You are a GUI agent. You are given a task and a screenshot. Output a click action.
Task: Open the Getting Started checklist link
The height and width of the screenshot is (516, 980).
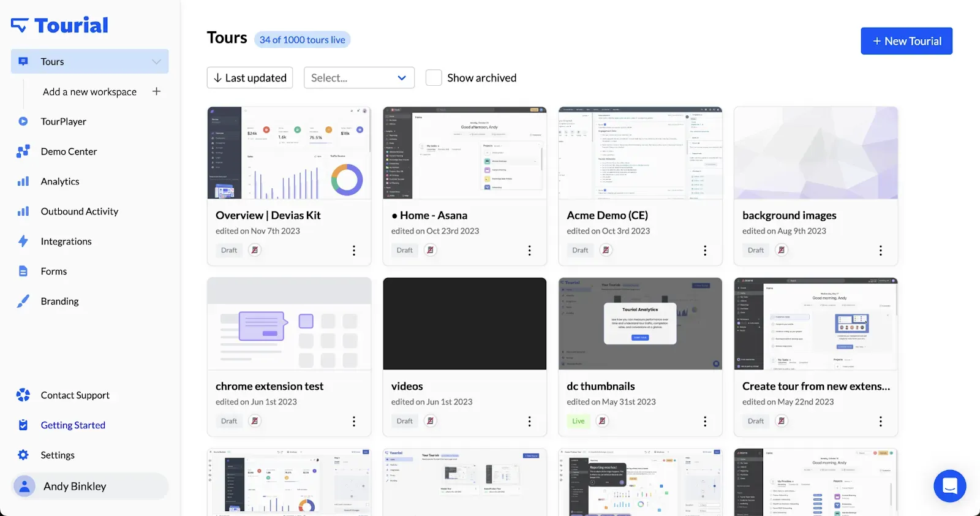pyautogui.click(x=73, y=425)
